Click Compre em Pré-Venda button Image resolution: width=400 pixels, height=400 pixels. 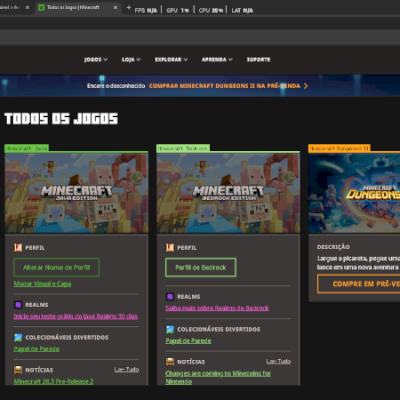click(x=359, y=284)
